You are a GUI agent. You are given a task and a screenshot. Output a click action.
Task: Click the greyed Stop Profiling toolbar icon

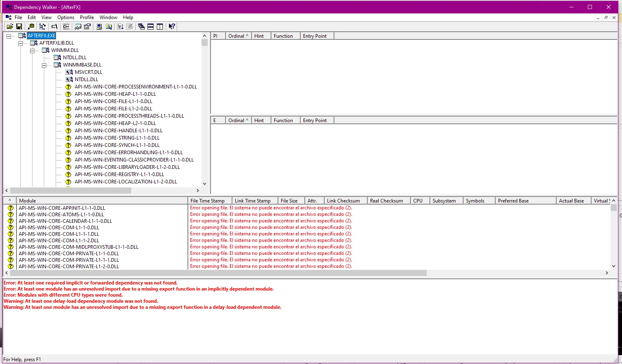click(130, 26)
